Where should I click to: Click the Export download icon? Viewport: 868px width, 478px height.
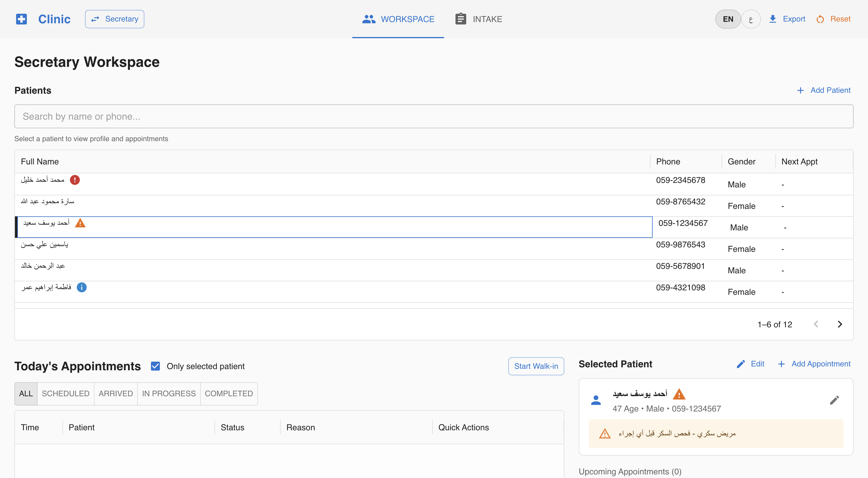(773, 19)
